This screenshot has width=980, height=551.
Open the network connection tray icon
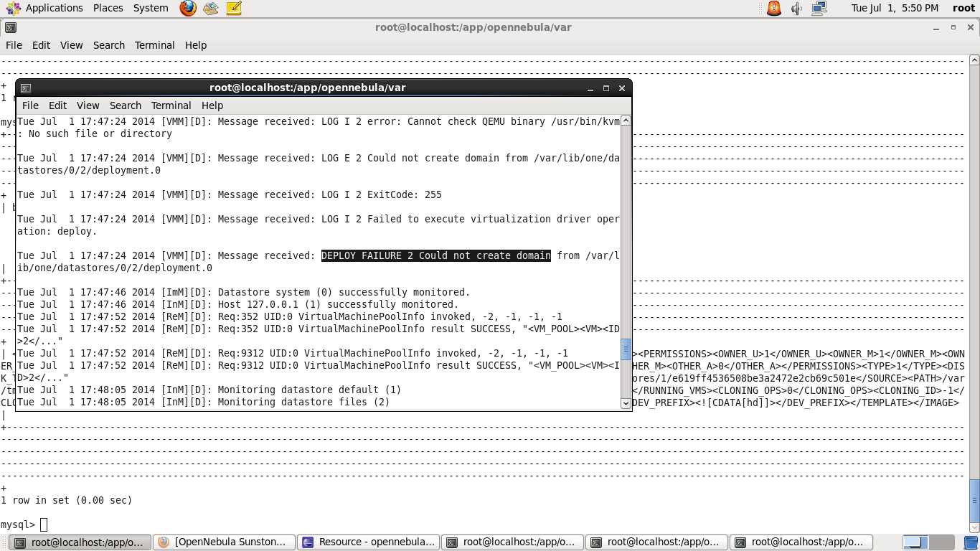click(819, 9)
